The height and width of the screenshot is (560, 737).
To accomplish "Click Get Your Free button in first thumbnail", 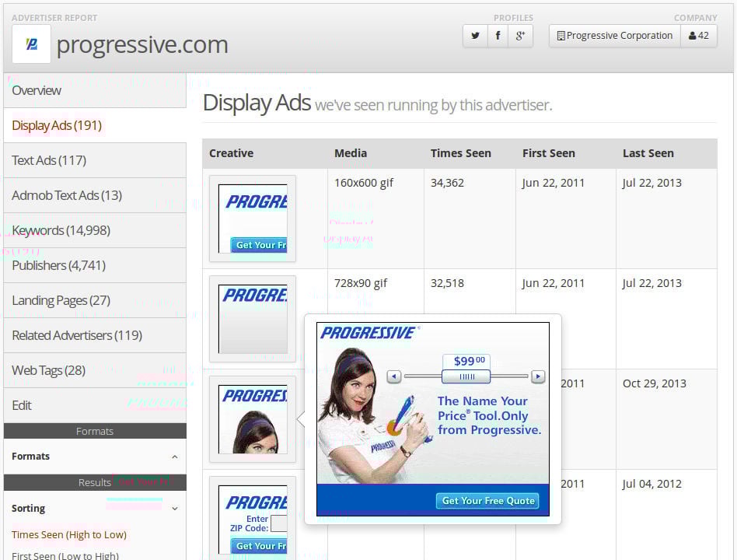I will click(x=259, y=245).
